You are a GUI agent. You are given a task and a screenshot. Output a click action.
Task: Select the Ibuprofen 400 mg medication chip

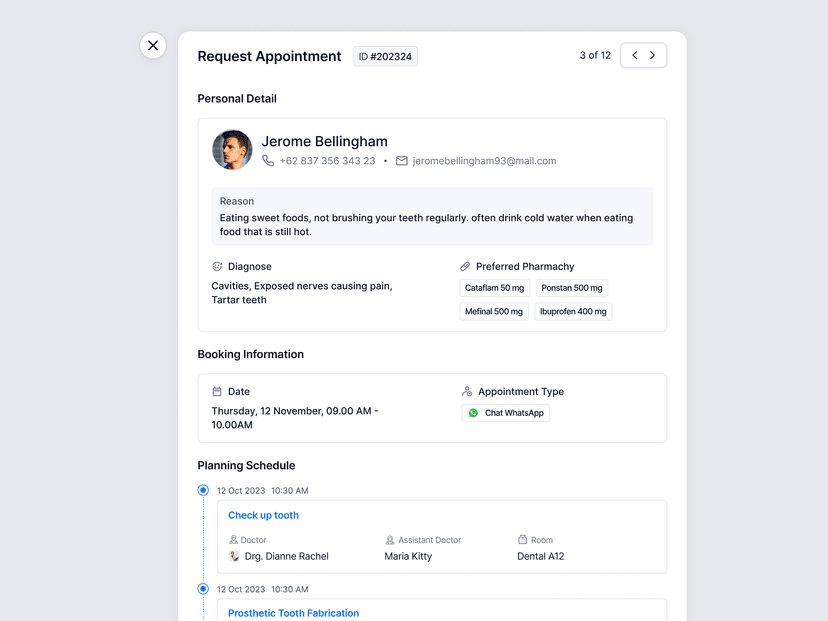pos(573,311)
